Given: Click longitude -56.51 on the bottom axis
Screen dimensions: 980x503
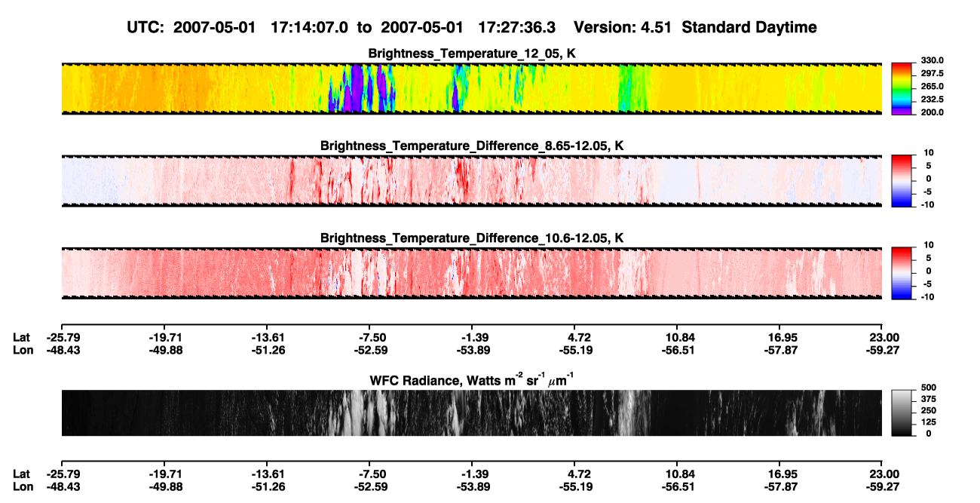Looking at the screenshot, I should tap(678, 486).
